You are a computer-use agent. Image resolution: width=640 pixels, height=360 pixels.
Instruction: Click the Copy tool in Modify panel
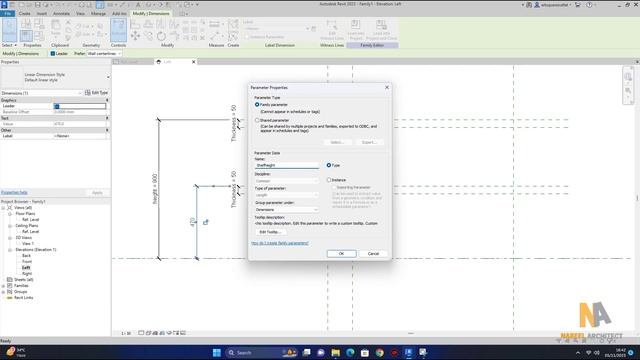click(148, 36)
